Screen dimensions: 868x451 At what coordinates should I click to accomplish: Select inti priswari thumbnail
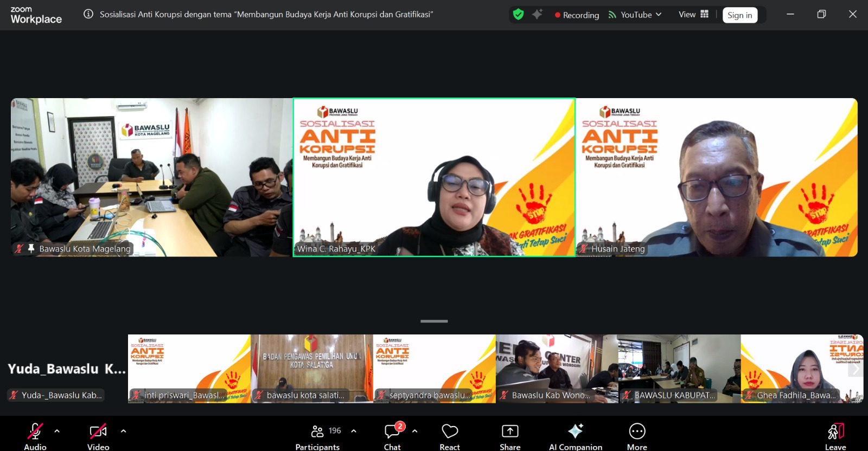189,369
